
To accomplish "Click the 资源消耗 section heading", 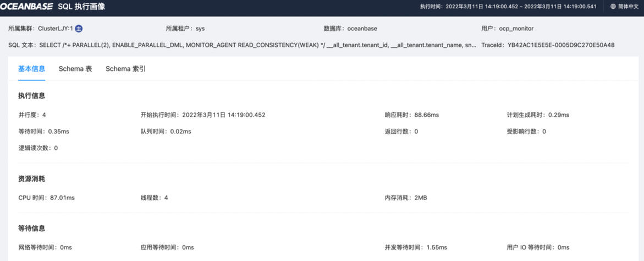I will pyautogui.click(x=32, y=179).
